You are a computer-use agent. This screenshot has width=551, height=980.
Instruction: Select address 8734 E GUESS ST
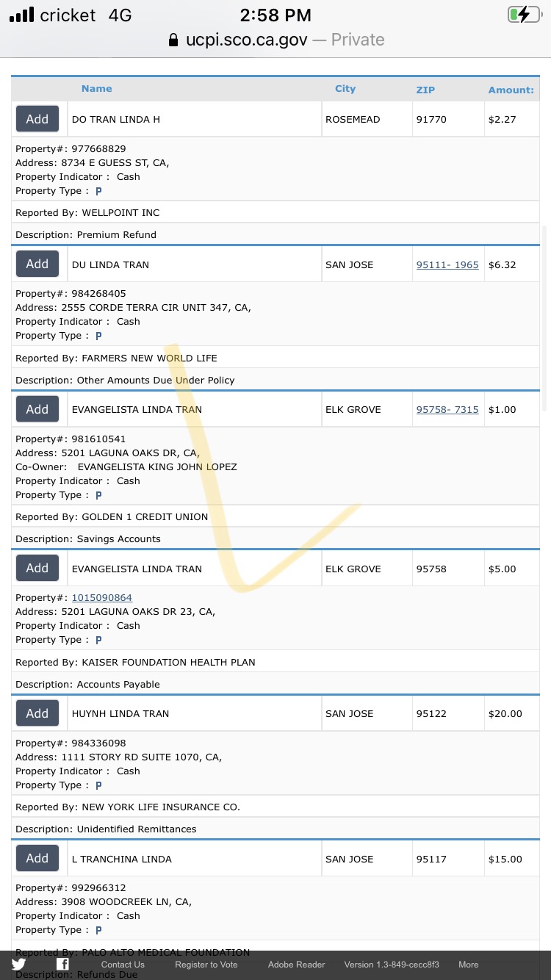pyautogui.click(x=93, y=163)
